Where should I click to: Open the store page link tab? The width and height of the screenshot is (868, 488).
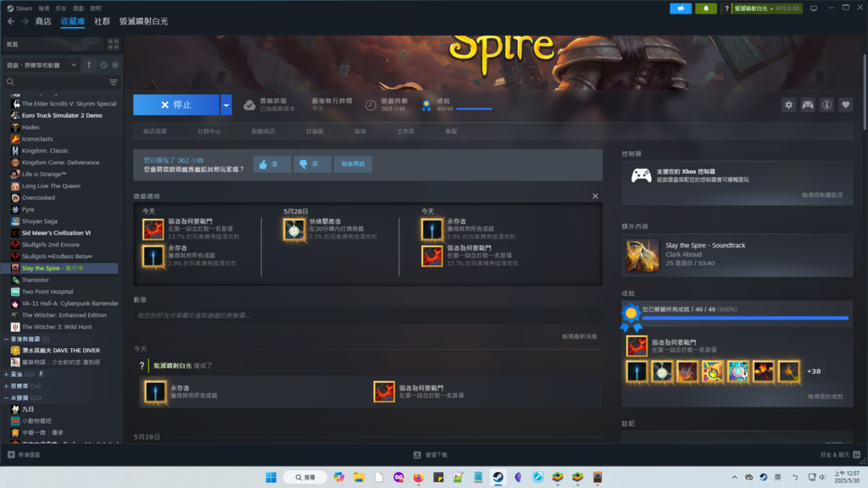[x=154, y=131]
